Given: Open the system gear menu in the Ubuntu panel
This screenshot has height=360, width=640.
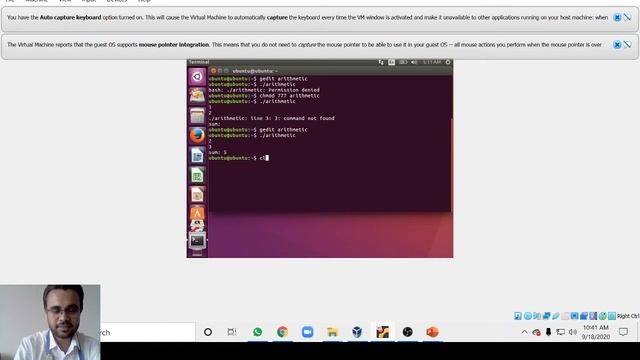Looking at the screenshot, I should [448, 62].
